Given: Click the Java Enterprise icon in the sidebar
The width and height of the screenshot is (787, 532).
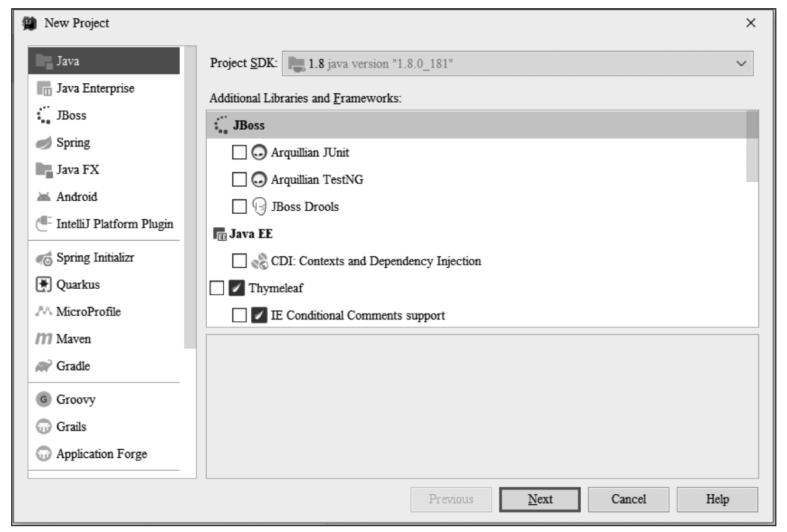Looking at the screenshot, I should tap(44, 89).
